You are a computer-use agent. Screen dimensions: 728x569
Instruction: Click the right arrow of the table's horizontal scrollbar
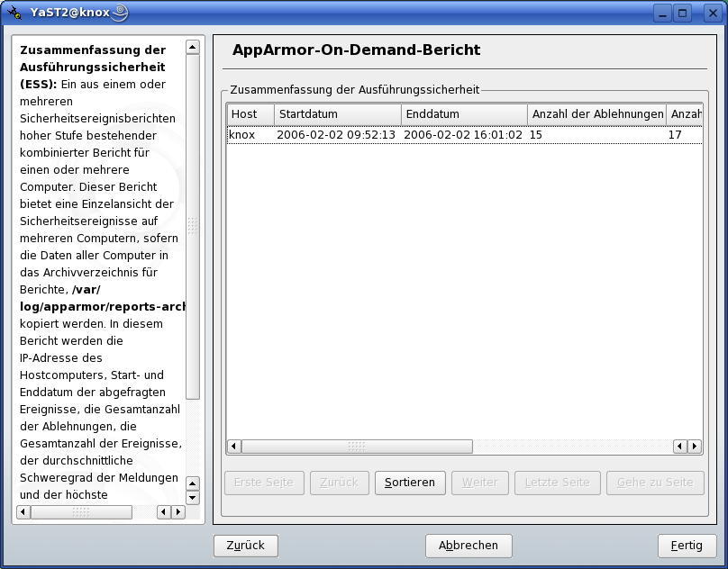coord(694,445)
